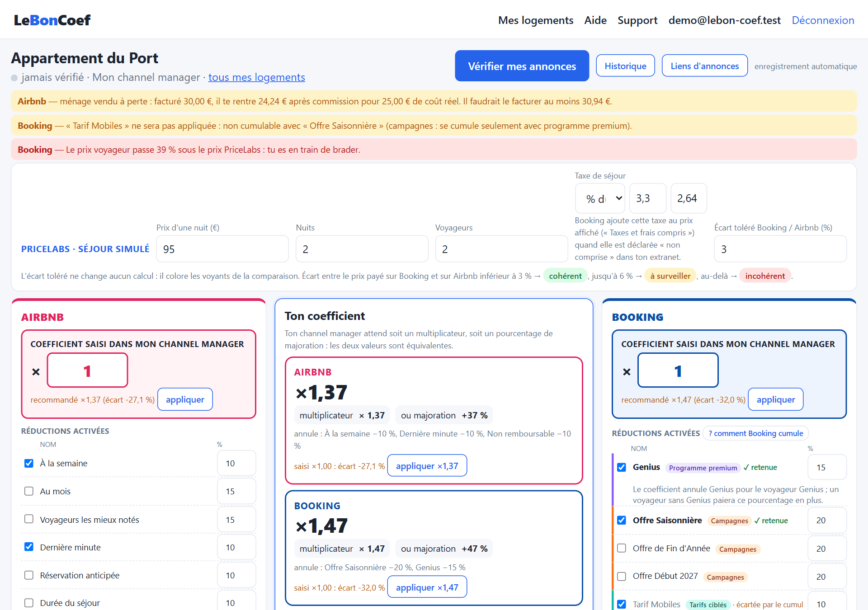This screenshot has height=610, width=868.
Task: Click the Voyageurs input field
Action: 501,249
